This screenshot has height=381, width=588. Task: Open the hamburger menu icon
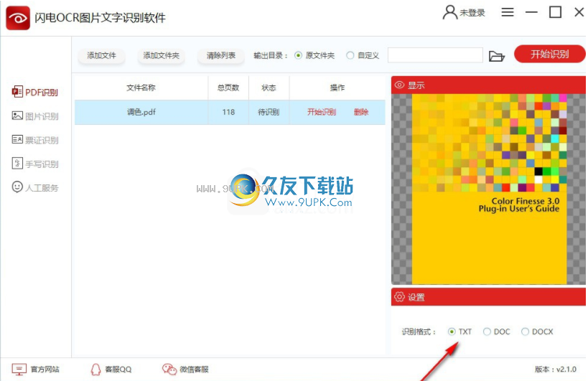coord(508,12)
